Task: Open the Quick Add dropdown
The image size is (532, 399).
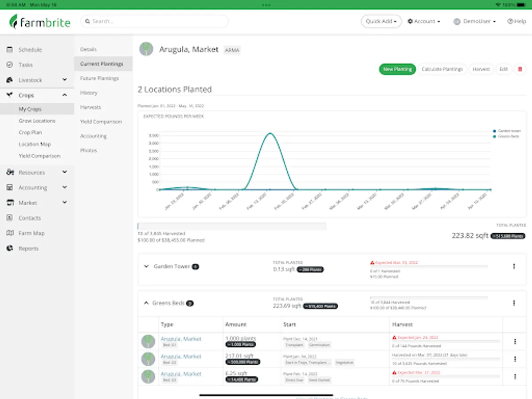Action: 381,21
